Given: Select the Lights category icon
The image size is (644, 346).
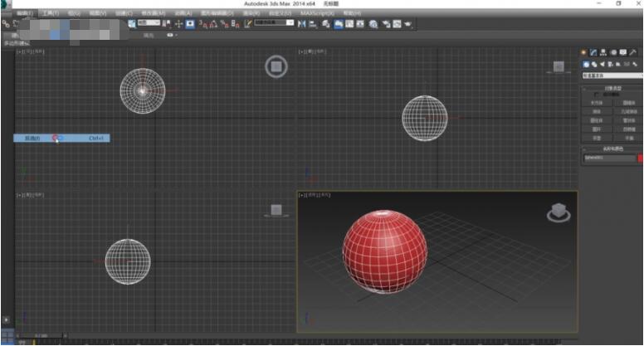Looking at the screenshot, I should (602, 64).
